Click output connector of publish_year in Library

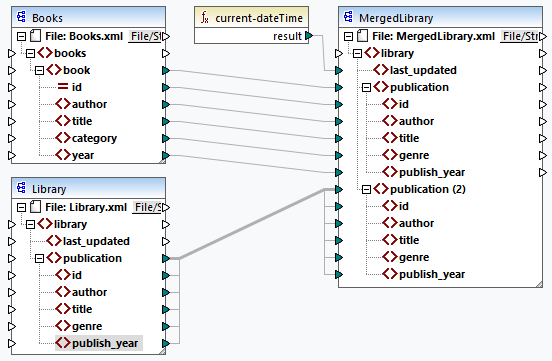[x=166, y=343]
